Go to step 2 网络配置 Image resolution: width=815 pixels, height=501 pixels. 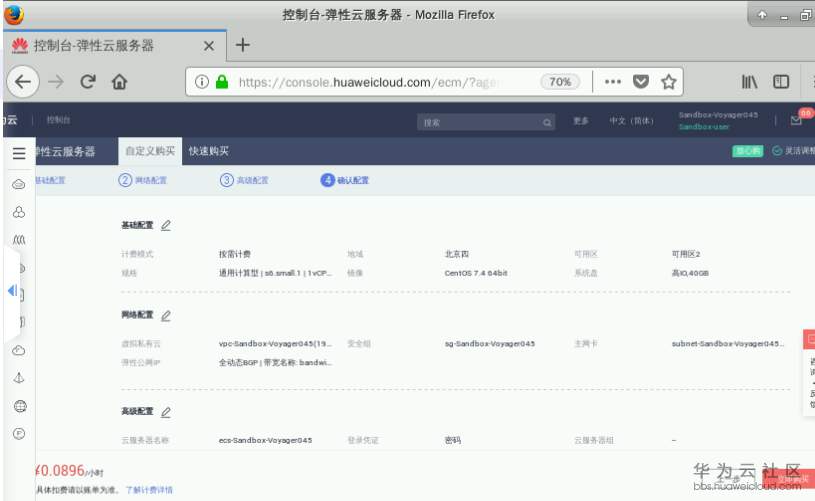(143, 180)
